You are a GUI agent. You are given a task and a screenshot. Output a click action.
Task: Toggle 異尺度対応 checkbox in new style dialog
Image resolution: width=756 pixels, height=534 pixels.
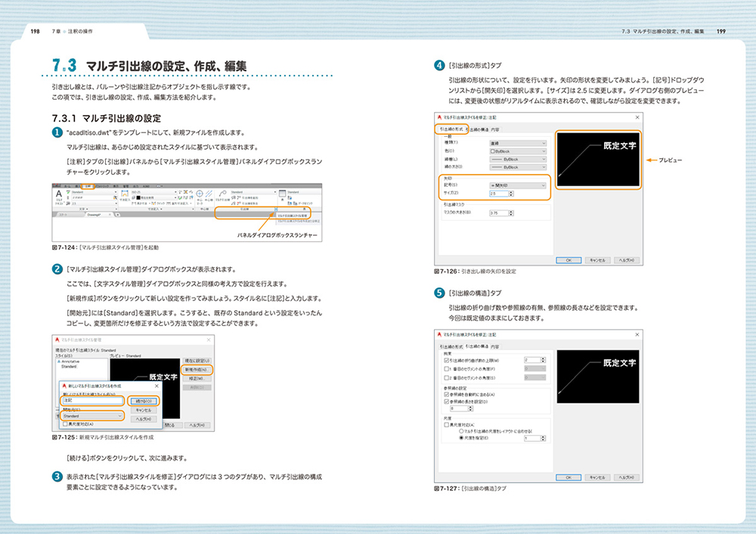coord(65,424)
